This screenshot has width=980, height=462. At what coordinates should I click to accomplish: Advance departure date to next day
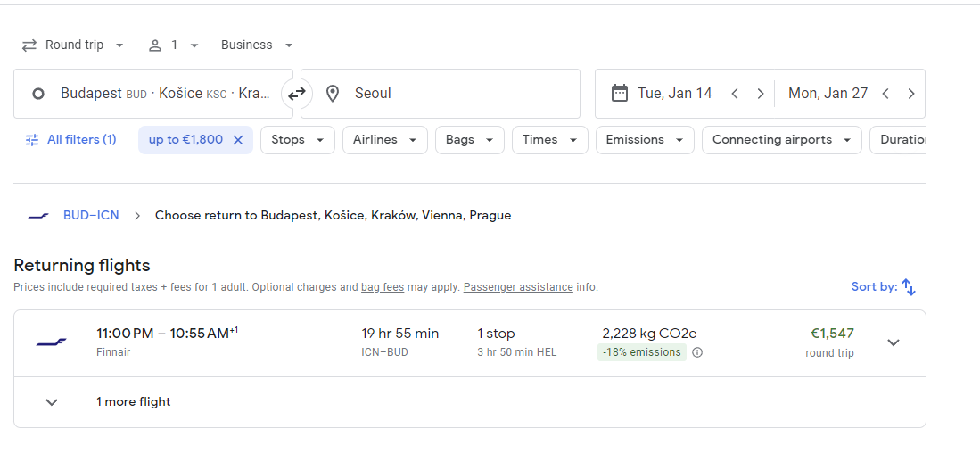point(760,94)
